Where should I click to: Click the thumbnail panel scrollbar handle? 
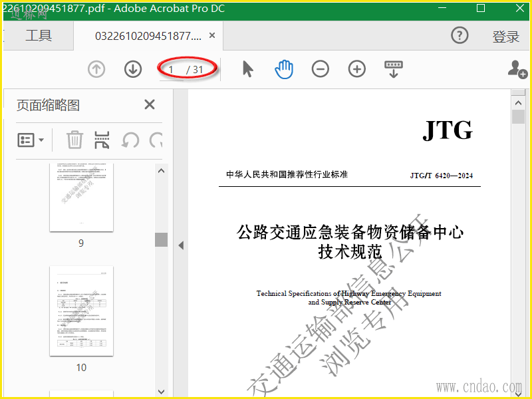coord(161,239)
